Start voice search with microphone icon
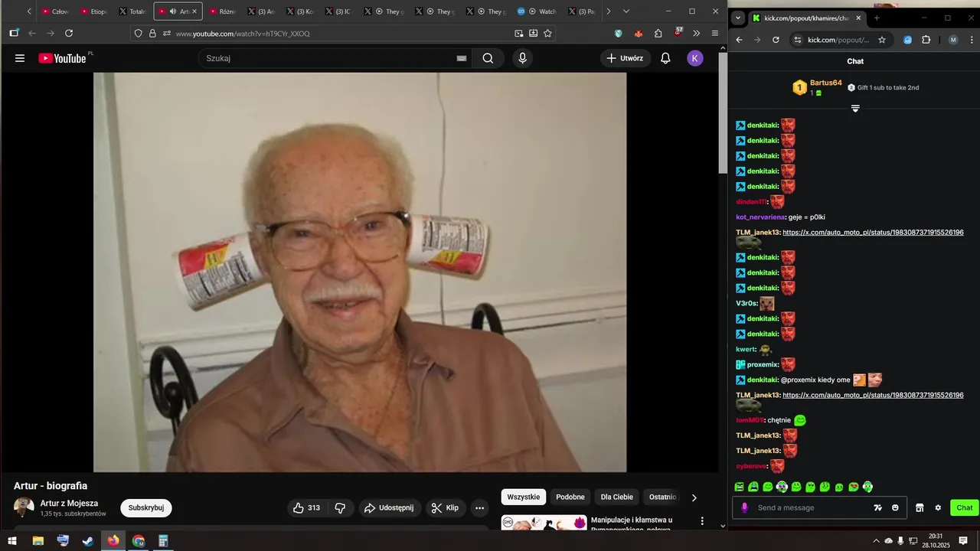Image resolution: width=980 pixels, height=551 pixels. tap(522, 58)
